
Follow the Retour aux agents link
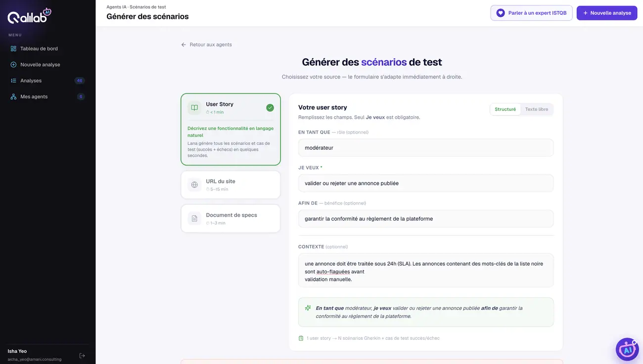(x=207, y=45)
